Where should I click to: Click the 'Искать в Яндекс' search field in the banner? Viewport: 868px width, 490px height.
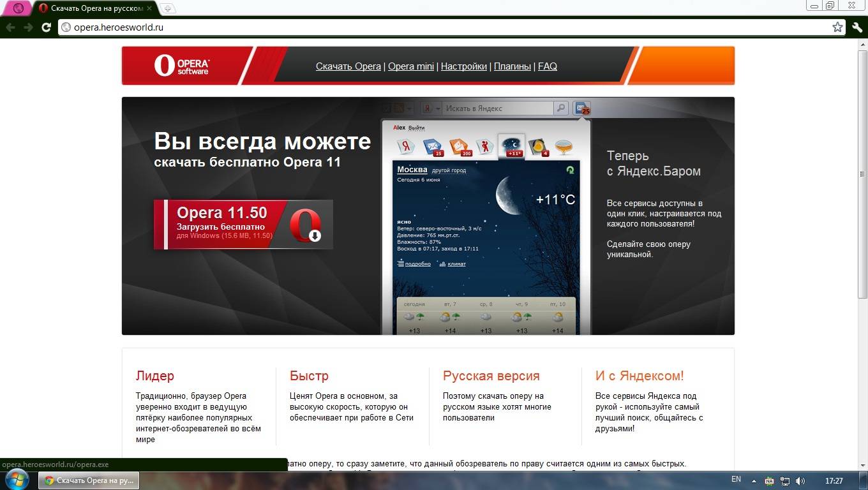point(497,108)
